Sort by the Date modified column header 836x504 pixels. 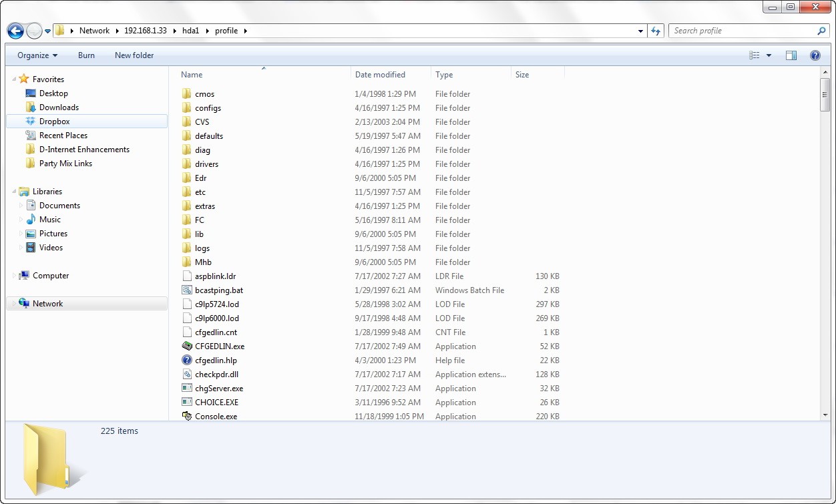tap(380, 75)
